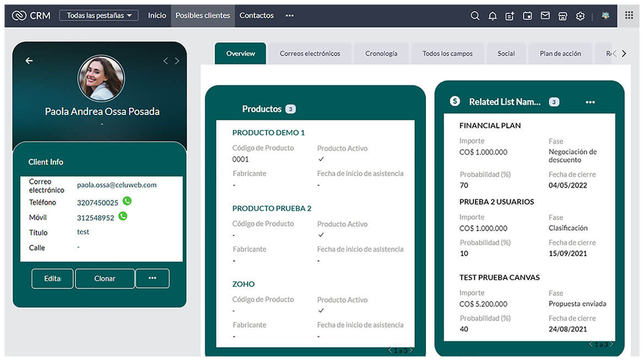Screen dimensions: 644x361
Task: Click Paola's profile photo
Action: 101,78
